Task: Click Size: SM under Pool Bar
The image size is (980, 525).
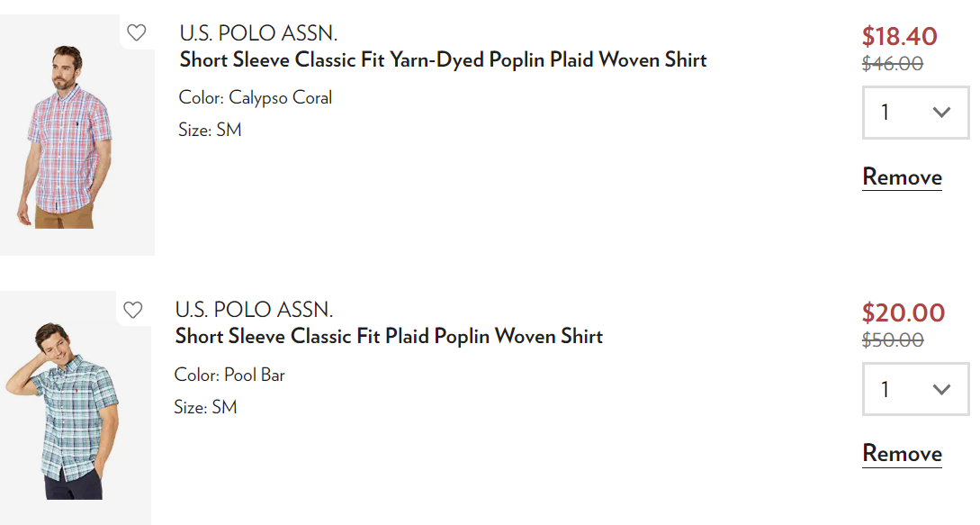Action: click(205, 407)
